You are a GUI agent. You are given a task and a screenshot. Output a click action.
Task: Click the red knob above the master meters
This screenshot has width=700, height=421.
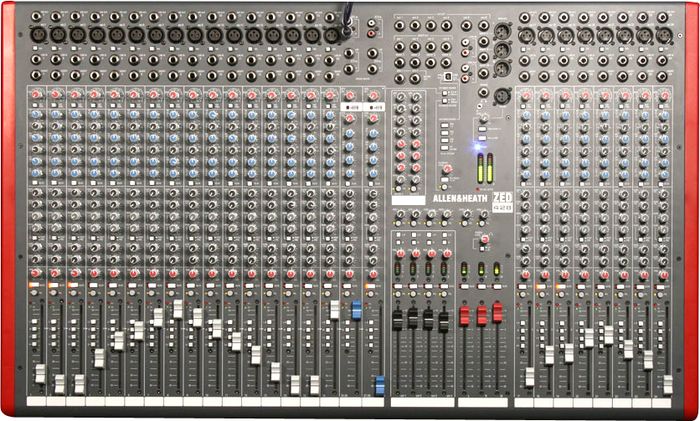pyautogui.click(x=485, y=239)
